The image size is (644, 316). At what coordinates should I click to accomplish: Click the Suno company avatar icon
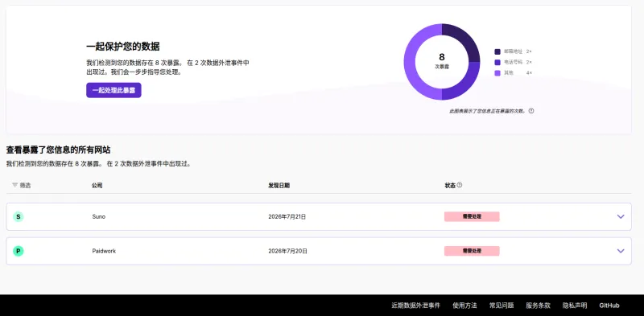(18, 216)
